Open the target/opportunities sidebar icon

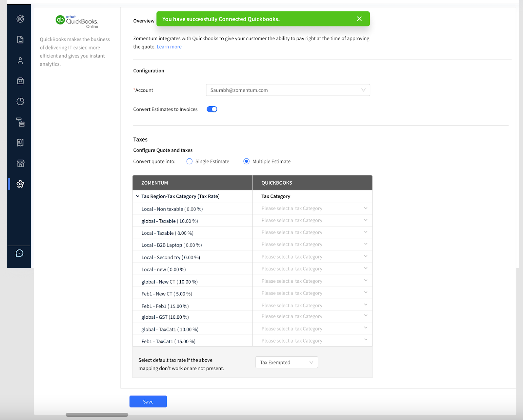click(x=20, y=19)
